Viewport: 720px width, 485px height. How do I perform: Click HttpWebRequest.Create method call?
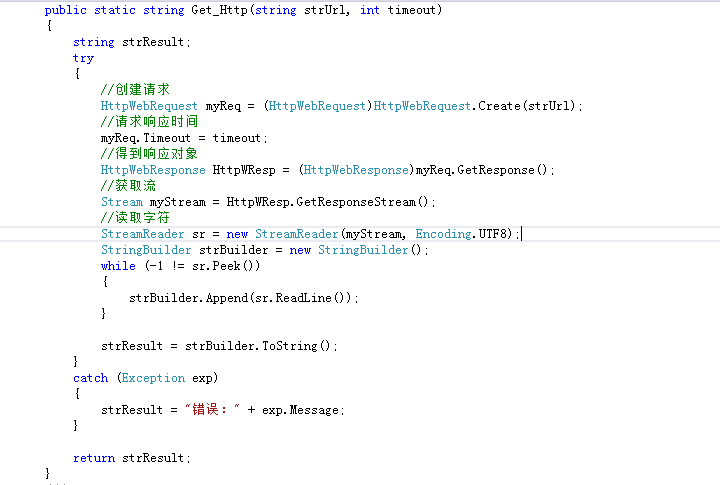pos(474,106)
